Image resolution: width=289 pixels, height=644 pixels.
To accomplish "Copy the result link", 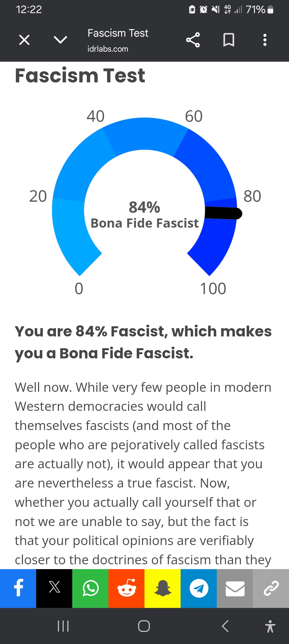I will [271, 588].
